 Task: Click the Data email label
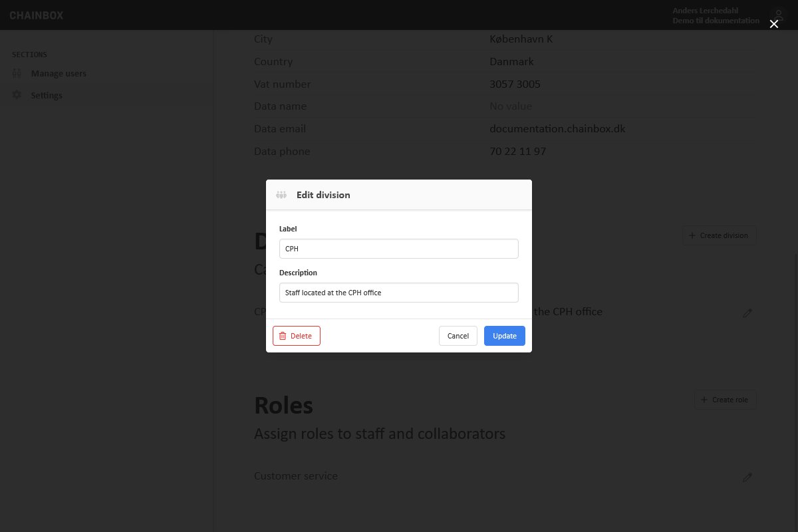pyautogui.click(x=280, y=129)
